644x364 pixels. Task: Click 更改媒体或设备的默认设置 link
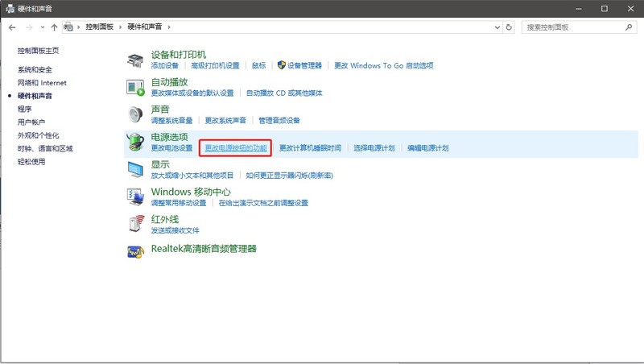coord(192,93)
